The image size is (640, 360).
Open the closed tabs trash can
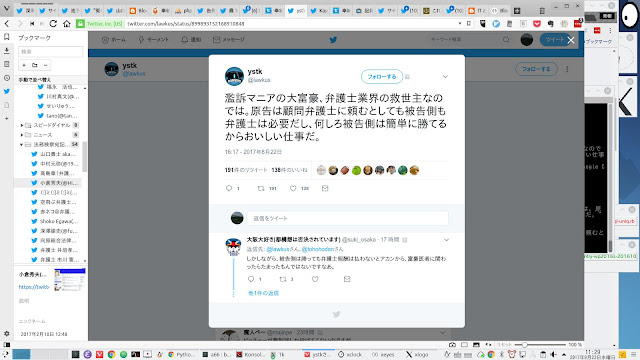542,11
